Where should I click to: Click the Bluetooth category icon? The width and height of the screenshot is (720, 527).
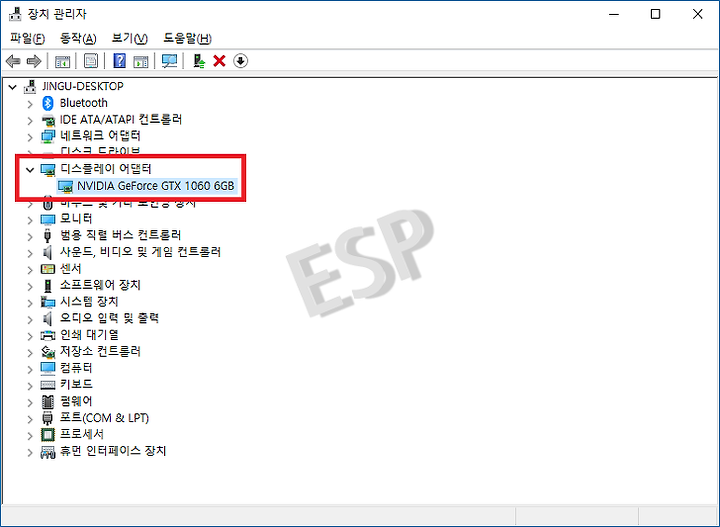pos(48,103)
